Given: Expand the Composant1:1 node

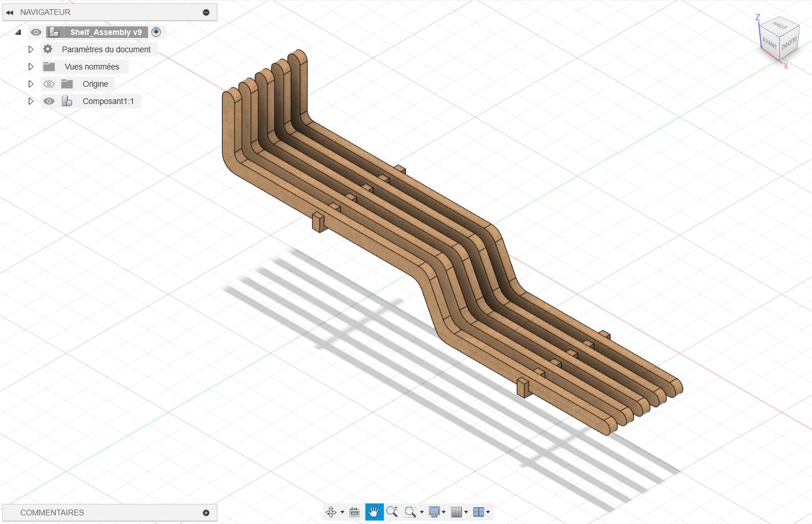Looking at the screenshot, I should point(31,101).
